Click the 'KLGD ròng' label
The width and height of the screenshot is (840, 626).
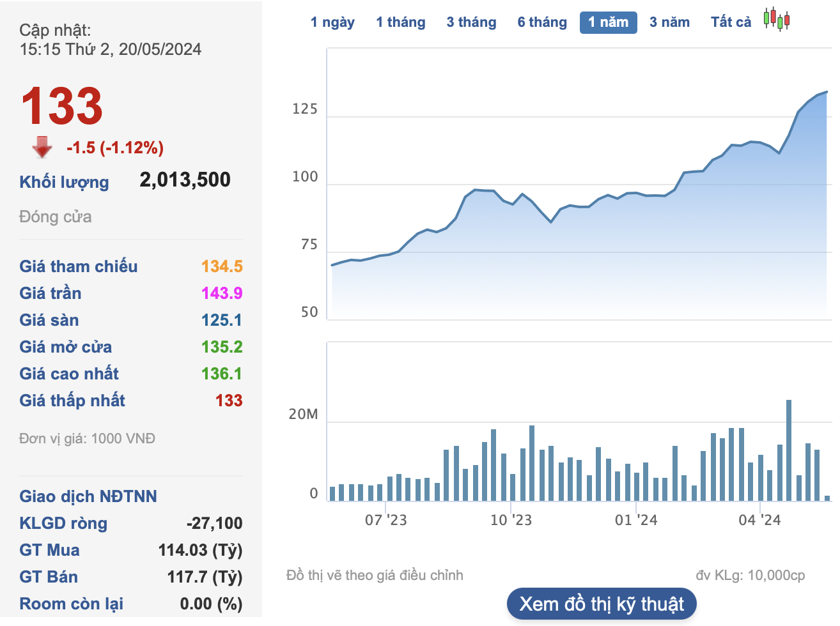63,523
